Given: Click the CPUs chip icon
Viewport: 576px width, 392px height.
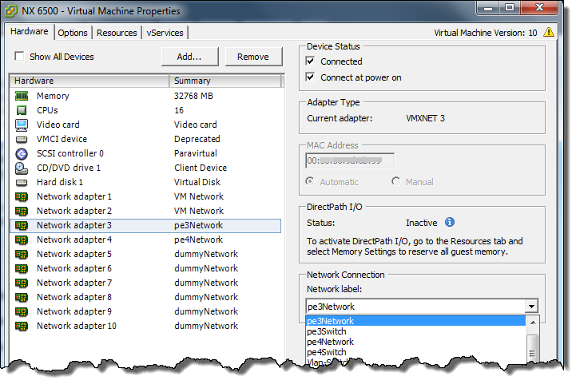Looking at the screenshot, I should click(x=22, y=110).
